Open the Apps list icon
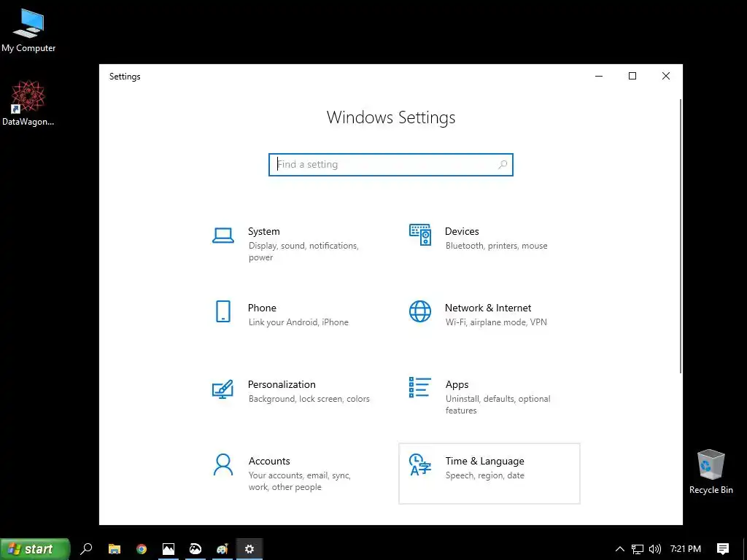Screen dimensions: 747x560 pos(419,387)
